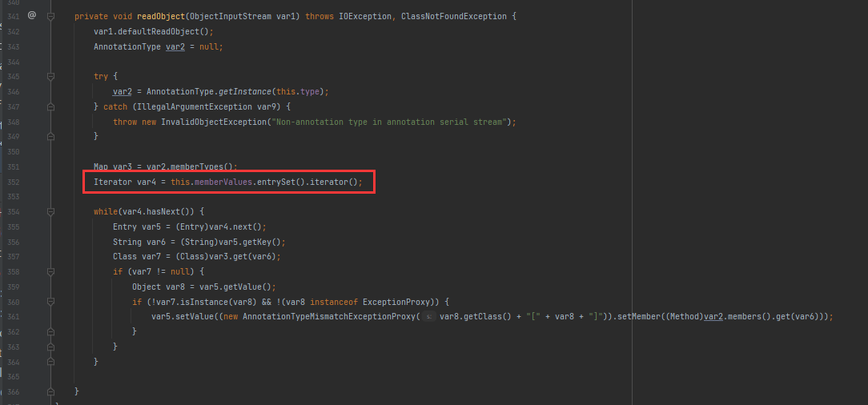Collapse the if (var7 != null) fold on line 358
The height and width of the screenshot is (405, 868).
point(51,271)
